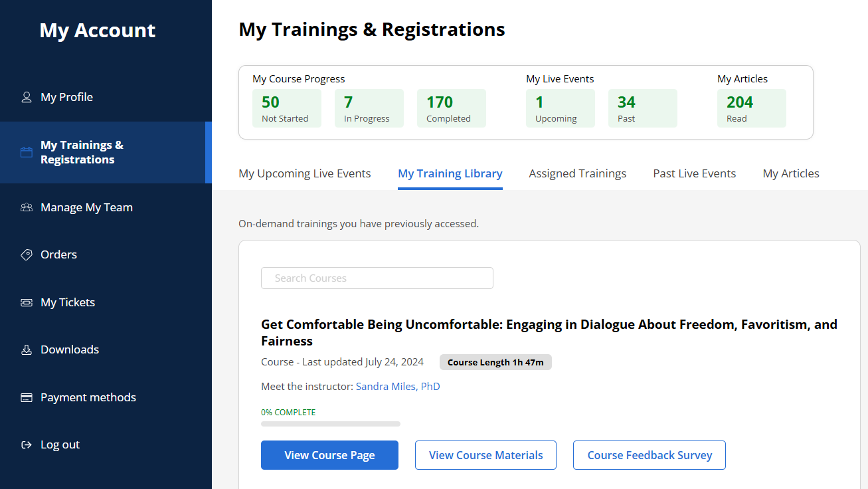This screenshot has height=489, width=868.
Task: Click the Downloads tray icon
Action: (27, 349)
